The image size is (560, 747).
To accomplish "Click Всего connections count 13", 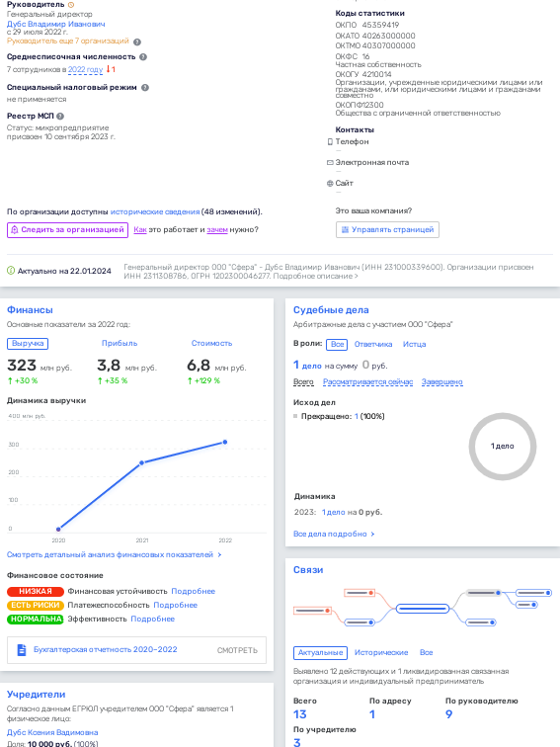I will coord(300,714).
